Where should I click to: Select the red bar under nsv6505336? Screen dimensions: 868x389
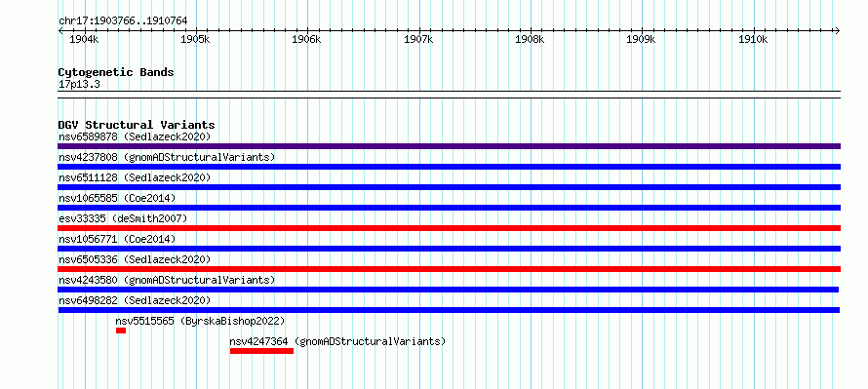[x=449, y=269]
